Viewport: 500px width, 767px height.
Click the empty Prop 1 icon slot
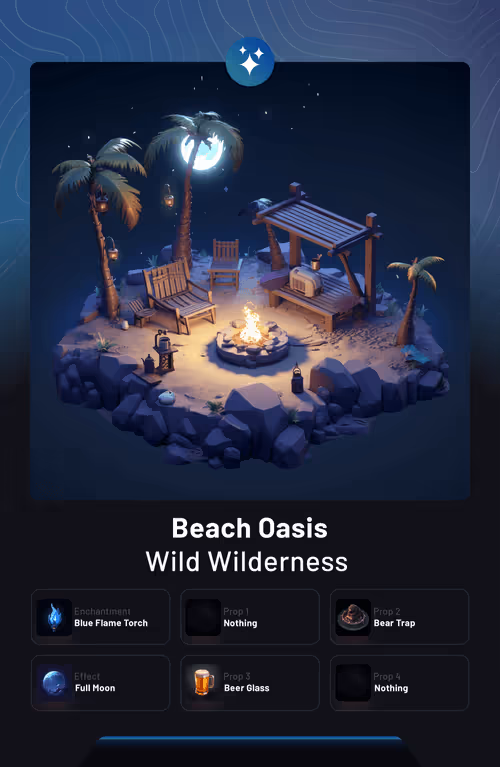coord(204,617)
